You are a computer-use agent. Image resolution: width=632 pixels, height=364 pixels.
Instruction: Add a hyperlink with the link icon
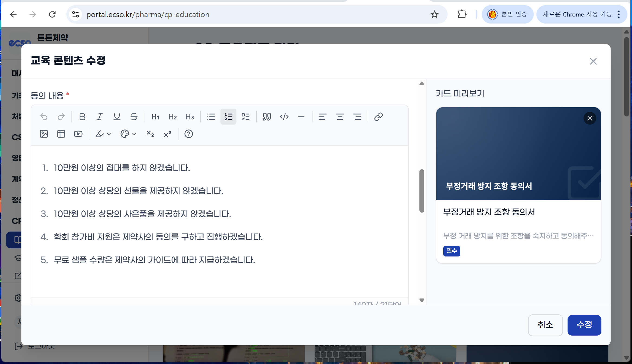click(378, 117)
